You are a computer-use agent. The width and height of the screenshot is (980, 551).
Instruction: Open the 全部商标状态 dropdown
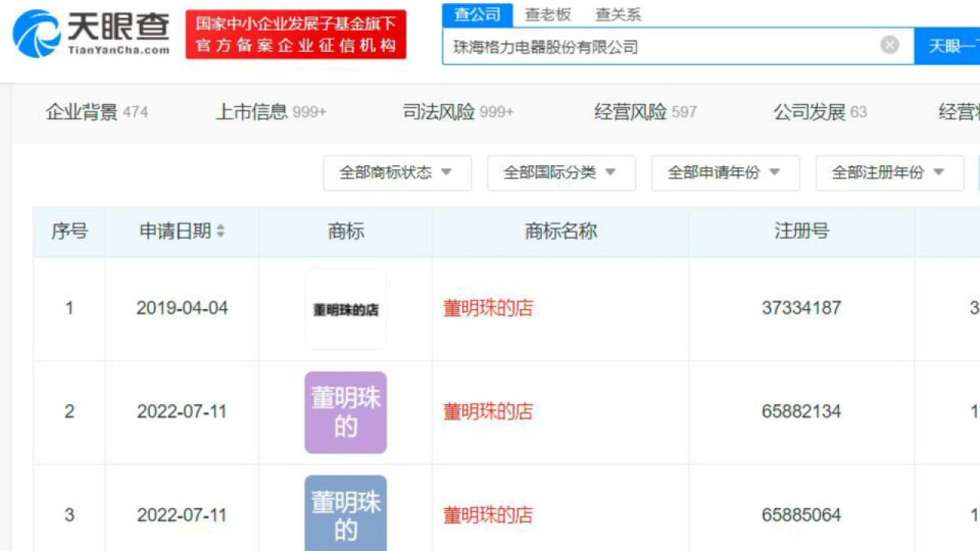click(x=397, y=173)
